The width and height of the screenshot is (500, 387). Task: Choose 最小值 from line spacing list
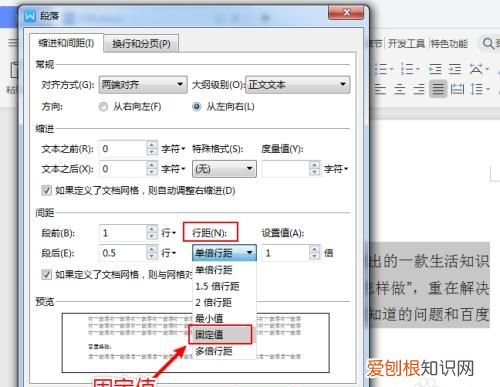click(224, 319)
